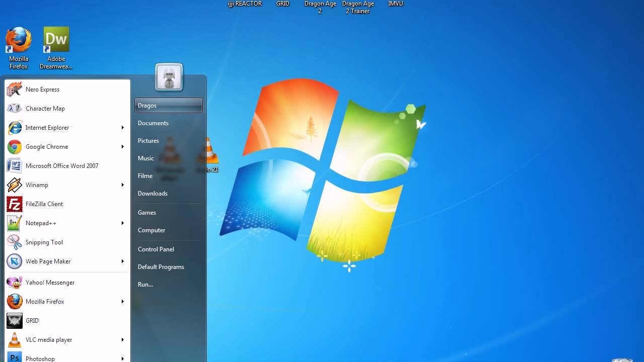This screenshot has height=362, width=644.
Task: Expand Notepad++ jump list arrow
Action: pos(122,223)
